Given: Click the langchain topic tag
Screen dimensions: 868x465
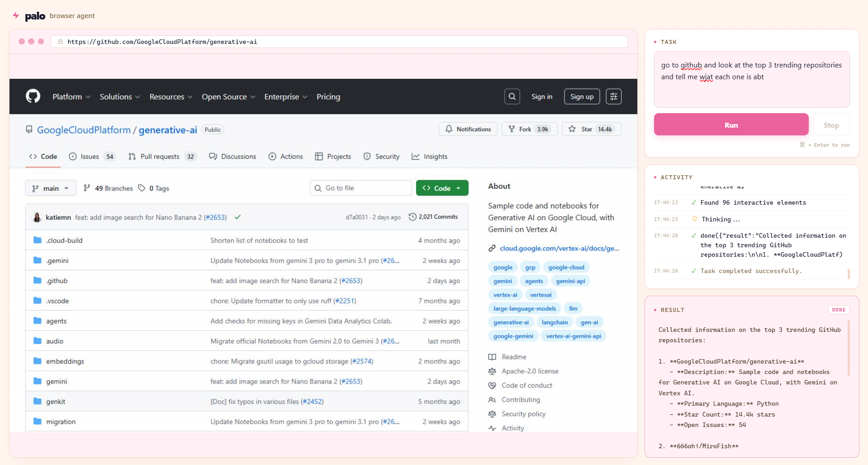Looking at the screenshot, I should coord(555,322).
